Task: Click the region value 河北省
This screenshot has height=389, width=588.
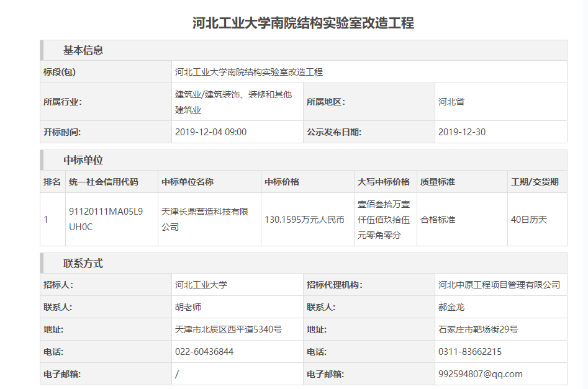Action: [x=451, y=102]
